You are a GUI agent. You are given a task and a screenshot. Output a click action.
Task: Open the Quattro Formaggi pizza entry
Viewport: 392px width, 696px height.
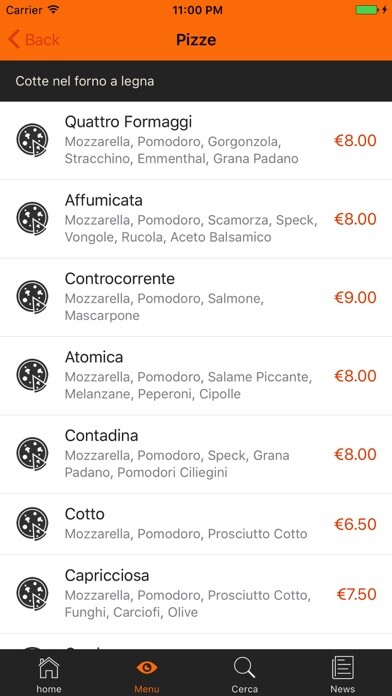click(x=196, y=140)
